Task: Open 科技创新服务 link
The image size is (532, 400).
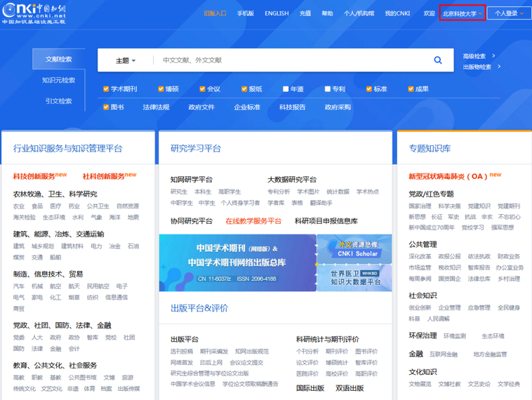Action: (34, 176)
